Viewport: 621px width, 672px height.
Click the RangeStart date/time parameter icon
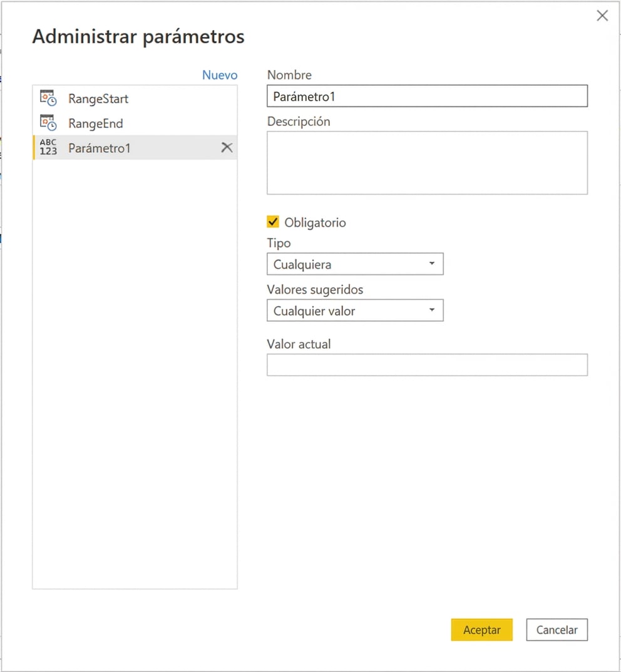(x=48, y=98)
